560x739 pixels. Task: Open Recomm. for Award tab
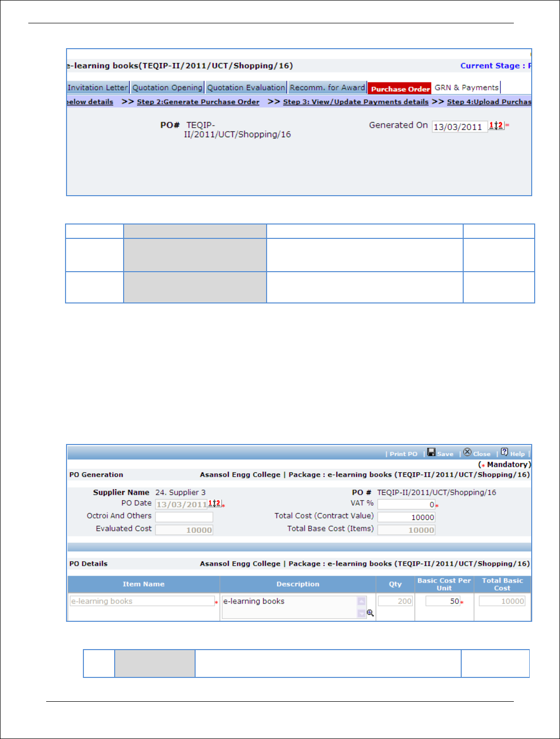point(328,87)
